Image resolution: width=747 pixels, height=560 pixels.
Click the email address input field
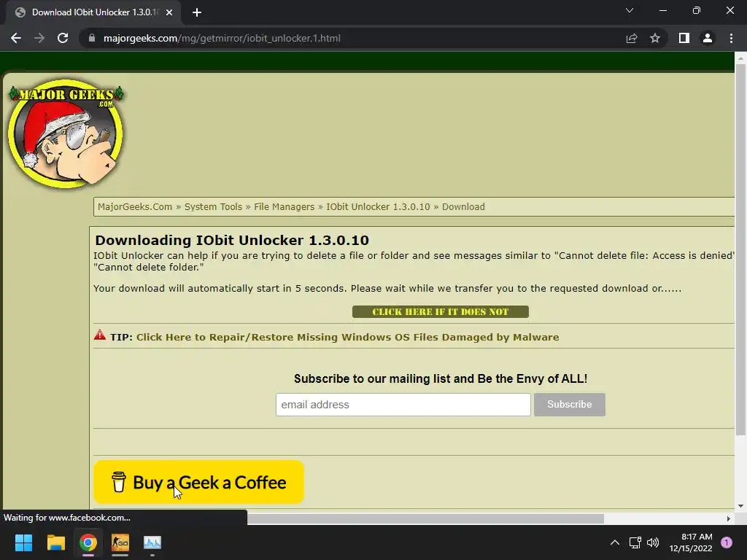click(403, 404)
